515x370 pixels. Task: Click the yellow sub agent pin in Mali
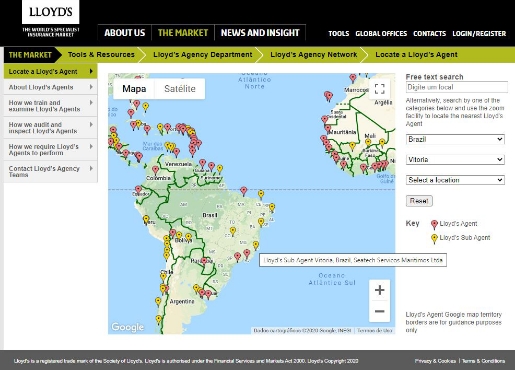pos(368,142)
